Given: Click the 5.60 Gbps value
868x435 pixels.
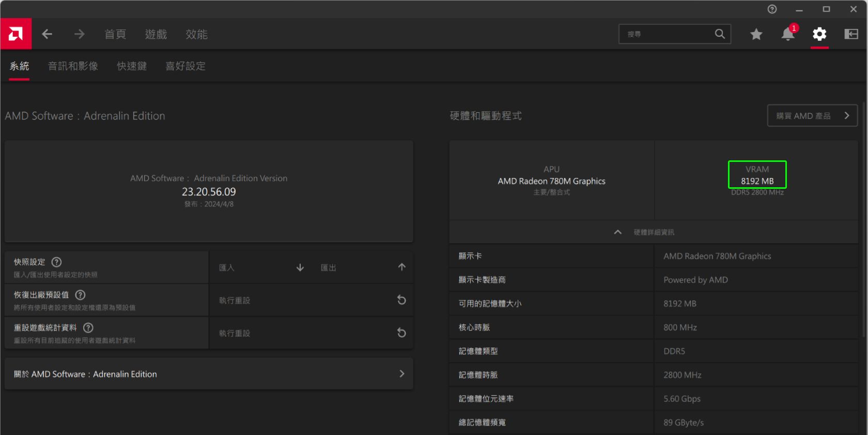Looking at the screenshot, I should pyautogui.click(x=682, y=399).
